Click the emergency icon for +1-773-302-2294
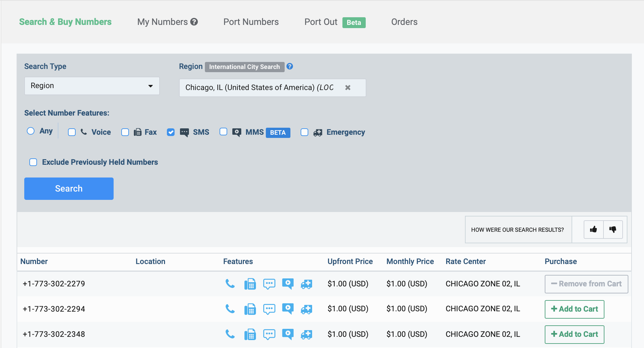 [306, 309]
